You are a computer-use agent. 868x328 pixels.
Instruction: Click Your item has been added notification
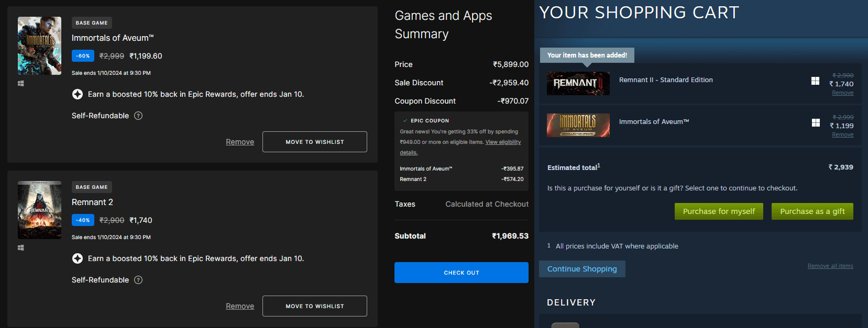point(587,55)
